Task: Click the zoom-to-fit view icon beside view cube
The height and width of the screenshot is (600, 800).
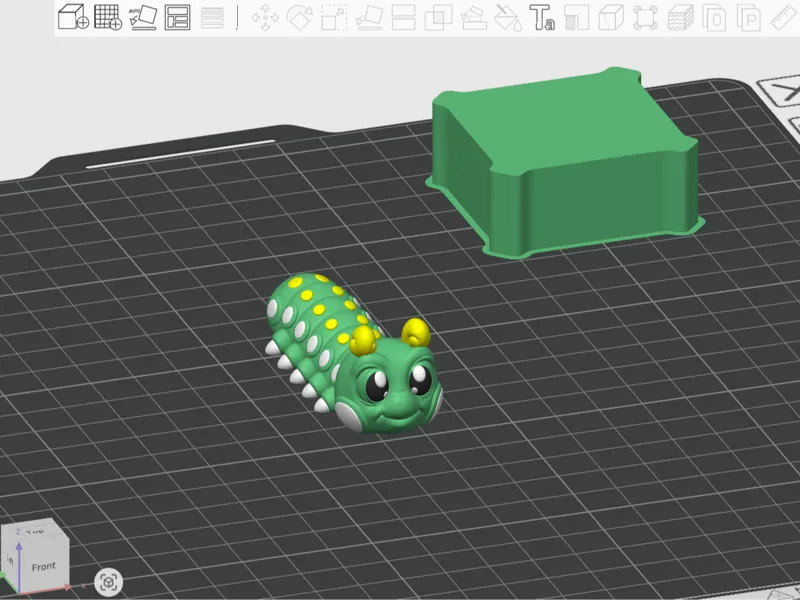Action: 108,582
